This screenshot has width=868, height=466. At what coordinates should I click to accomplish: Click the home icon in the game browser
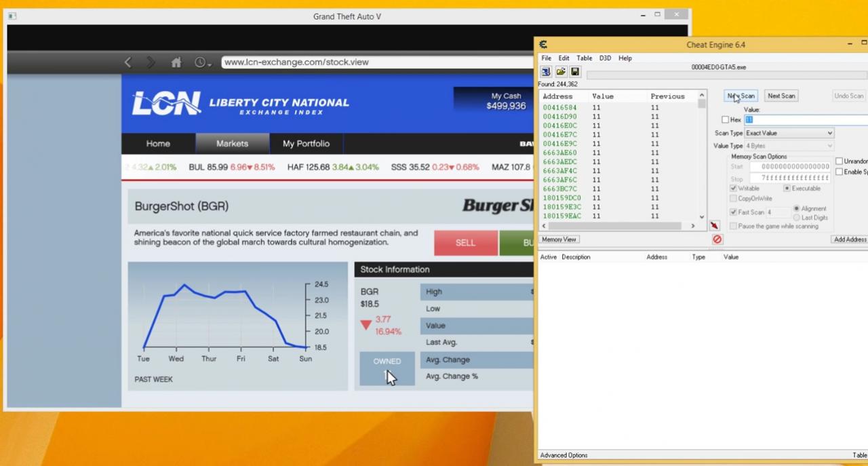[176, 62]
